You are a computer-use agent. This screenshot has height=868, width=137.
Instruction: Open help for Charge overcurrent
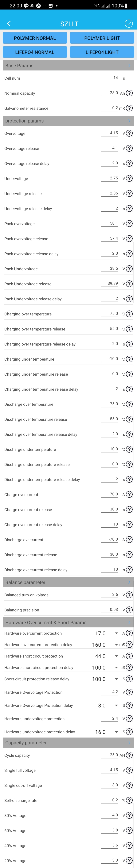pos(129,494)
